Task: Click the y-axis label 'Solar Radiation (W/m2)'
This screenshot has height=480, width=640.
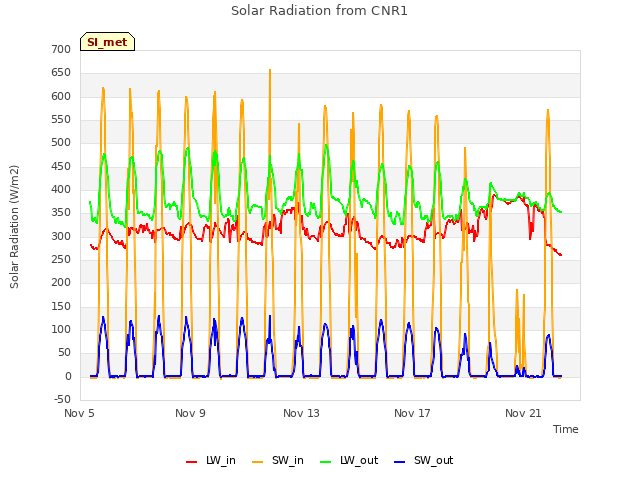Action: (14, 227)
